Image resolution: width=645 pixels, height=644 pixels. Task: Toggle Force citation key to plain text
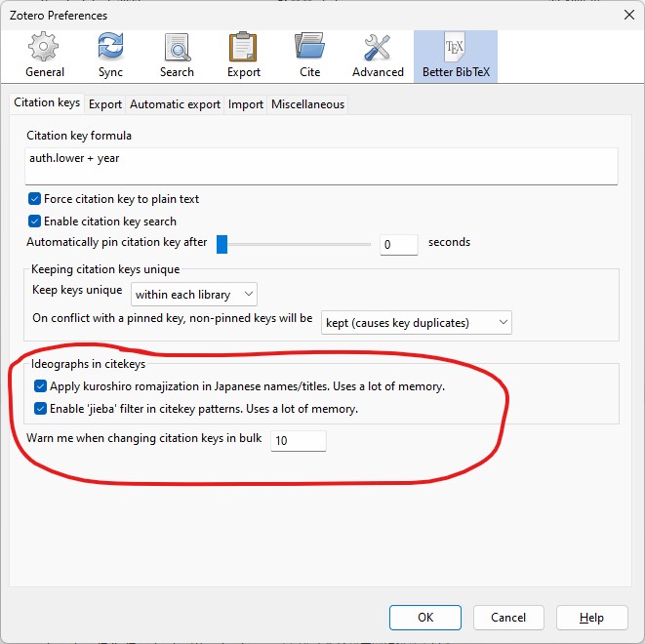click(x=34, y=199)
